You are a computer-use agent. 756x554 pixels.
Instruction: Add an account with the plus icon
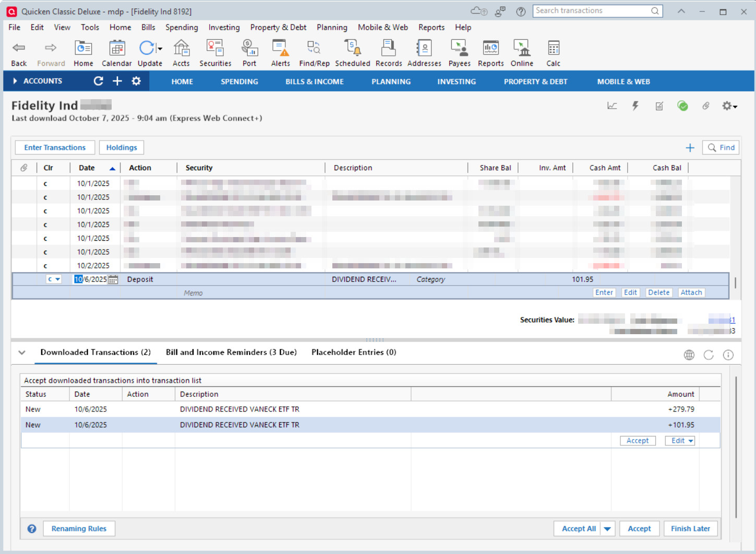point(117,81)
